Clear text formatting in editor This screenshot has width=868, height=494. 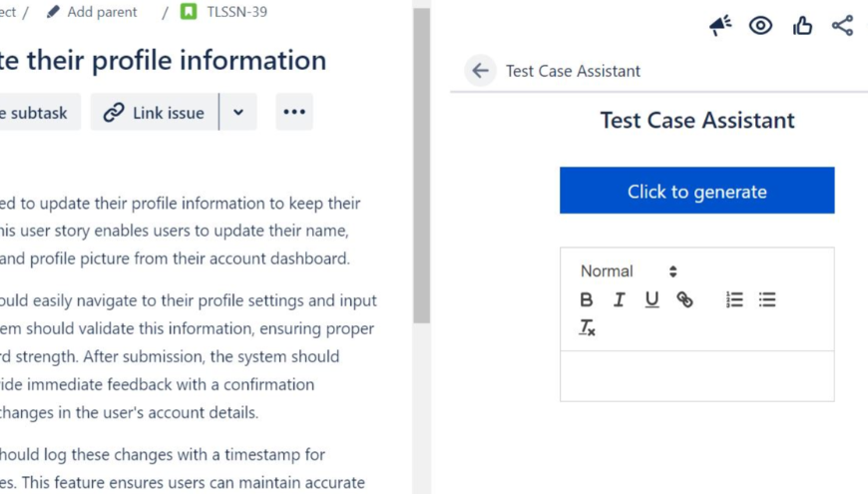tap(587, 327)
